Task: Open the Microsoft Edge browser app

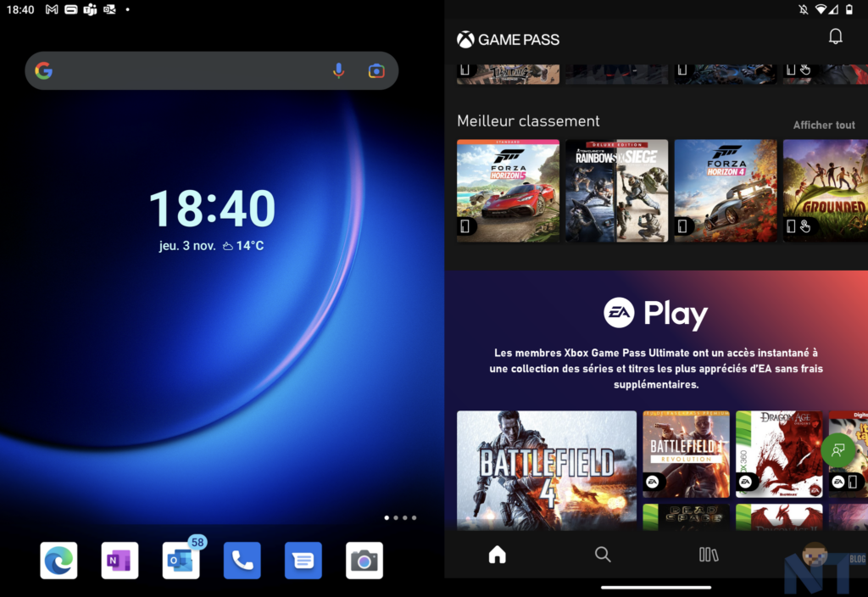Action: coord(58,561)
